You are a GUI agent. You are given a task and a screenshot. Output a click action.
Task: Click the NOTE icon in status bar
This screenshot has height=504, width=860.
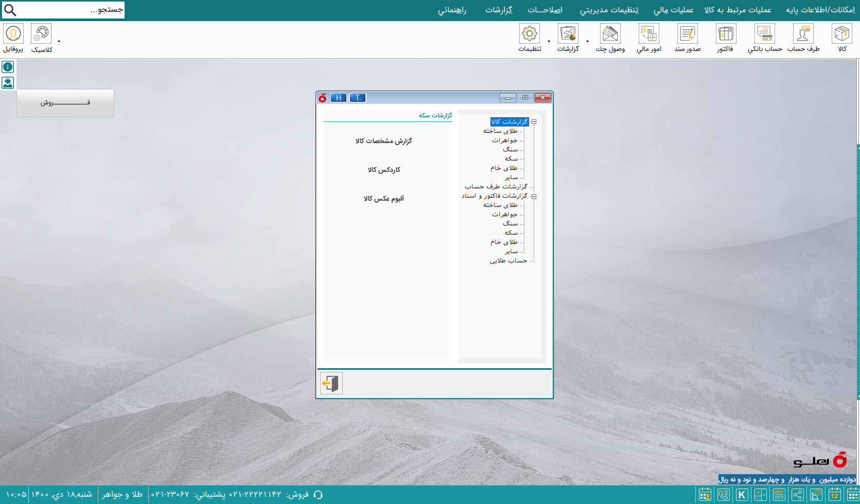(x=779, y=495)
